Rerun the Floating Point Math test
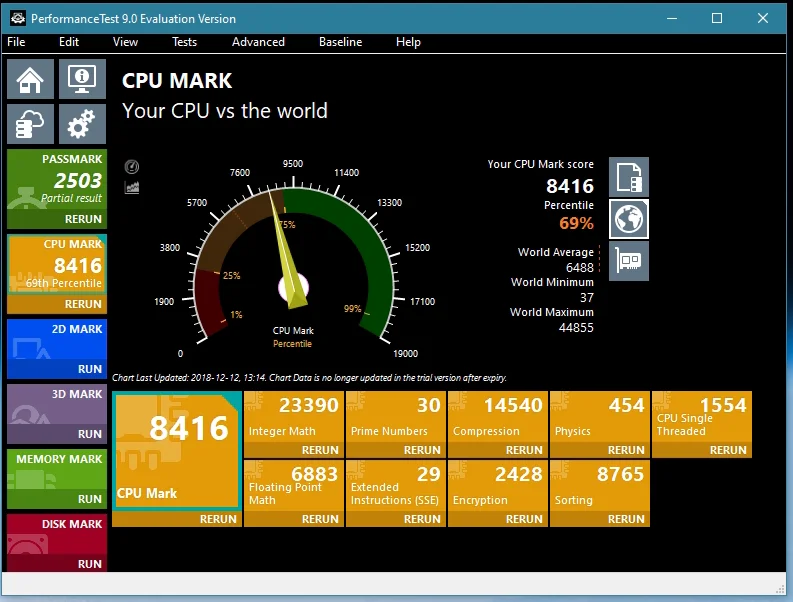This screenshot has width=793, height=602. [x=294, y=519]
